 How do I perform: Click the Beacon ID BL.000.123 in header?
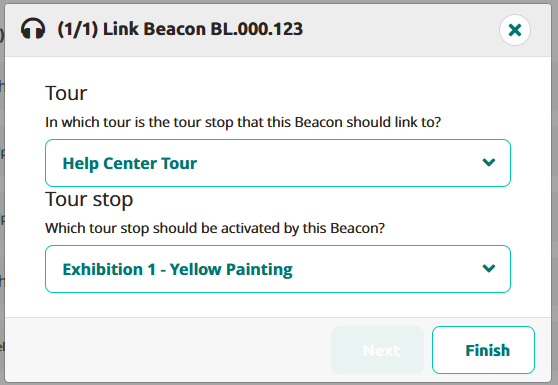tap(257, 29)
